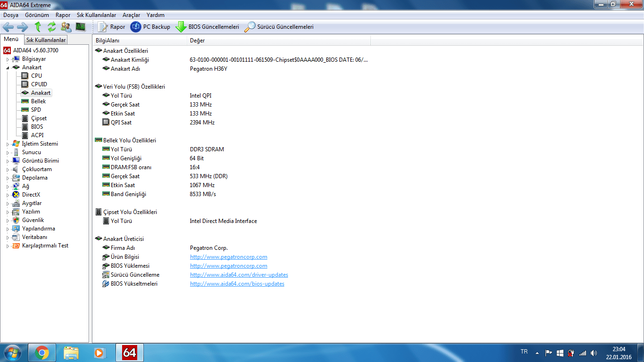Select the QPI Saat row
Viewport: 644px width, 362px height.
231,123
